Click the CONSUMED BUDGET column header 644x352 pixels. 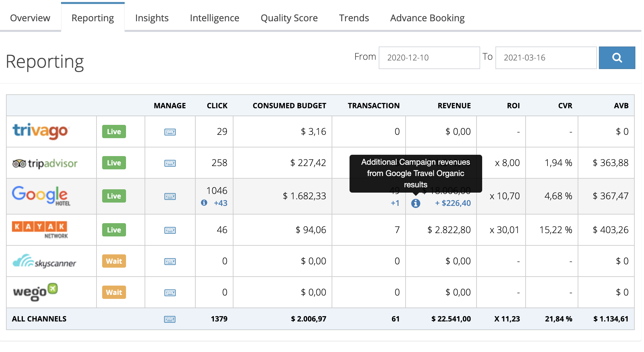point(290,106)
